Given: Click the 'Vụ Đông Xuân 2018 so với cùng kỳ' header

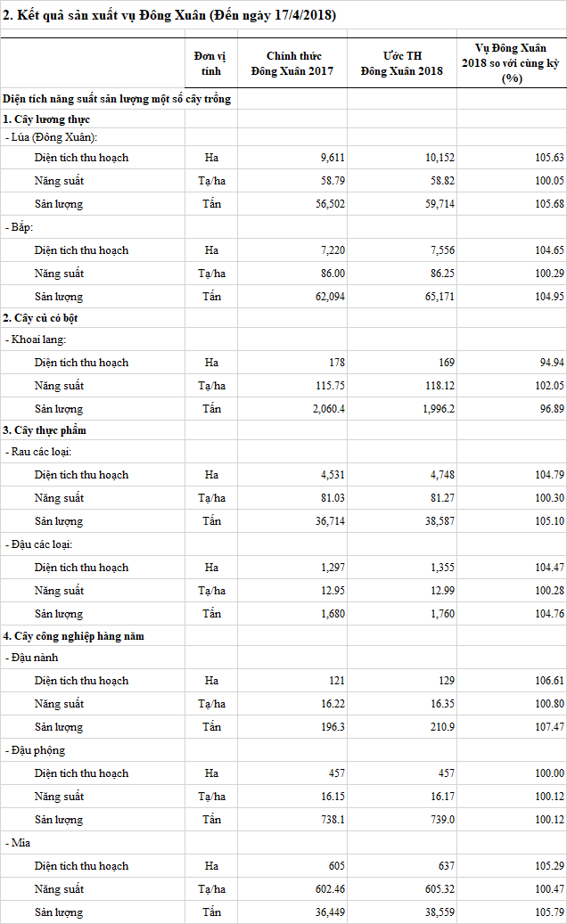Looking at the screenshot, I should click(x=512, y=63).
